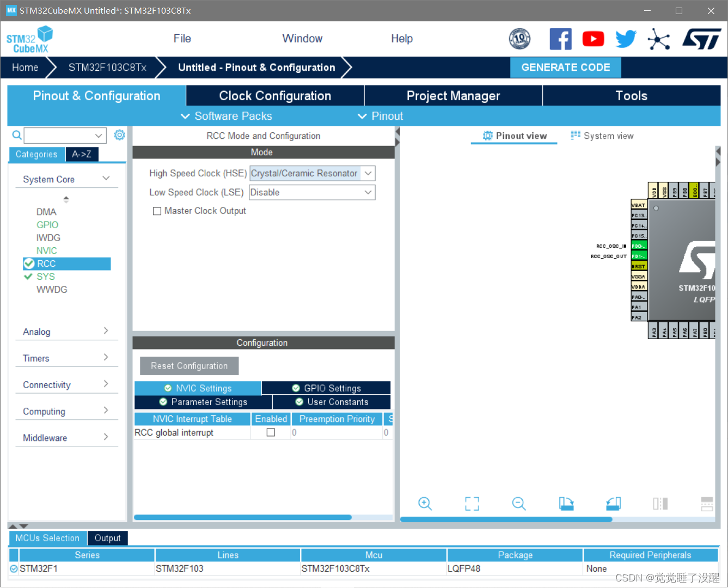728x588 pixels.
Task: Enable the Master Clock Output checkbox
Action: click(x=157, y=211)
